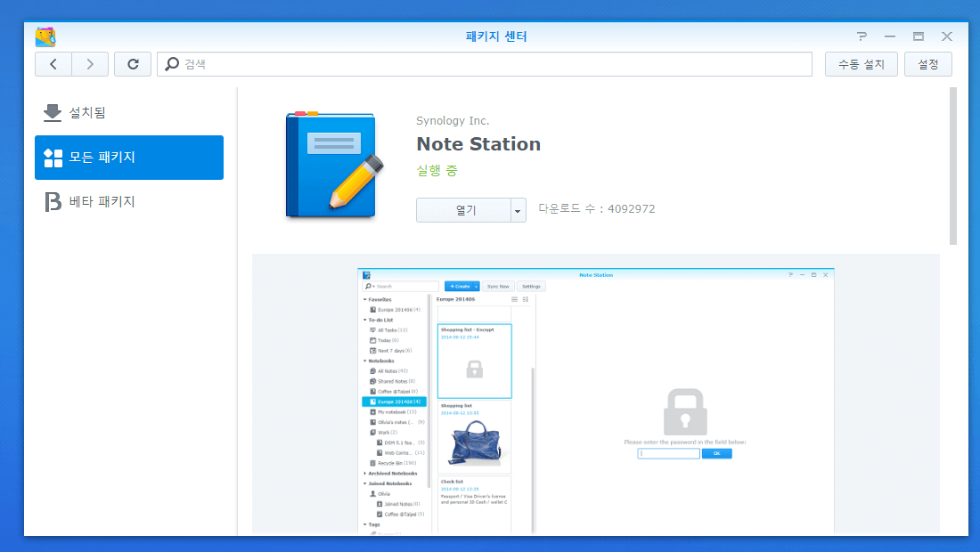Open 수동 설치 manual install
This screenshot has height=552, width=980.
pos(862,64)
